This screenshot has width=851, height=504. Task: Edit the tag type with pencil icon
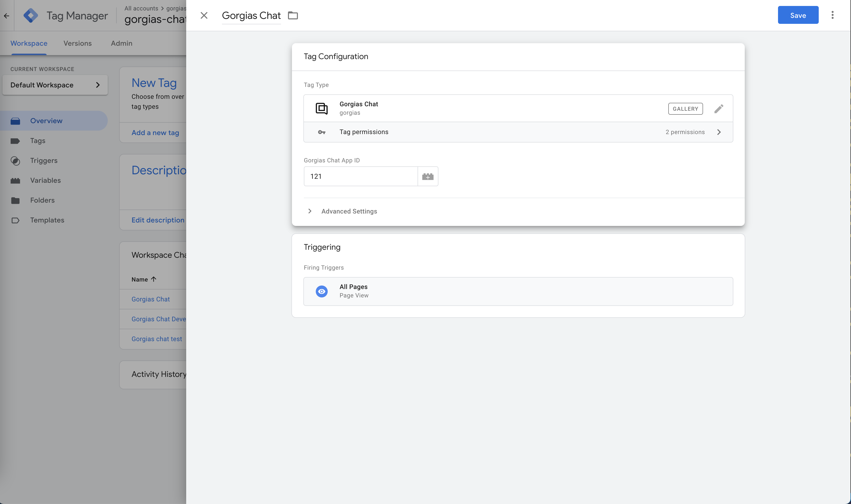tap(719, 109)
